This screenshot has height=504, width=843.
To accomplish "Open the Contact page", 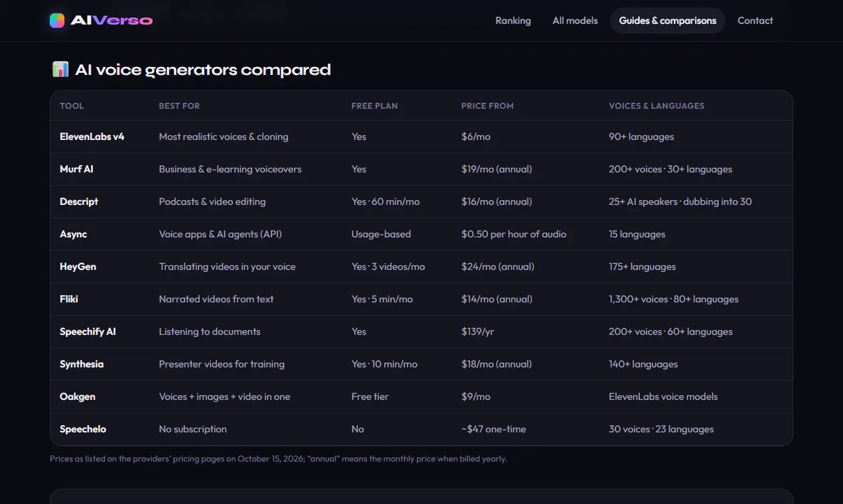I will tap(755, 21).
